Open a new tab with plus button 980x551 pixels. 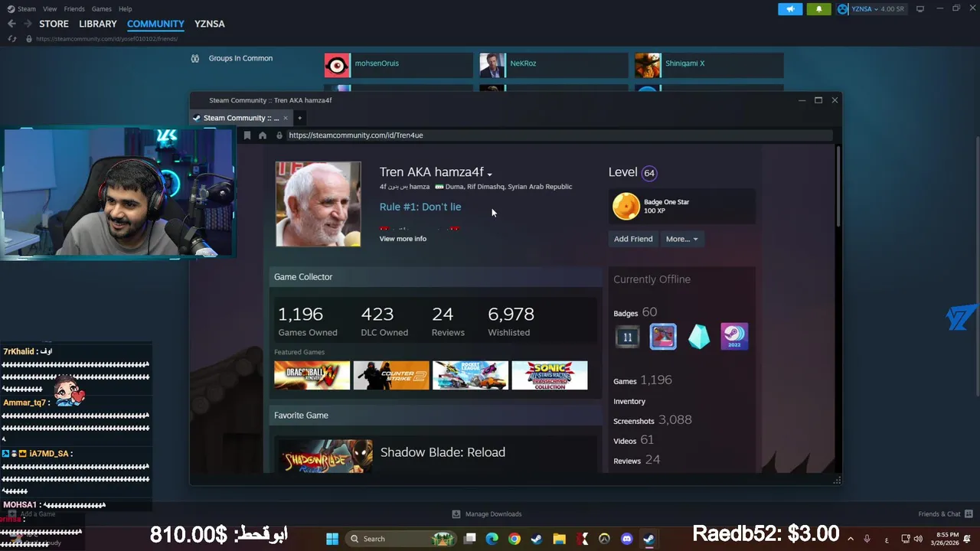[x=299, y=118]
